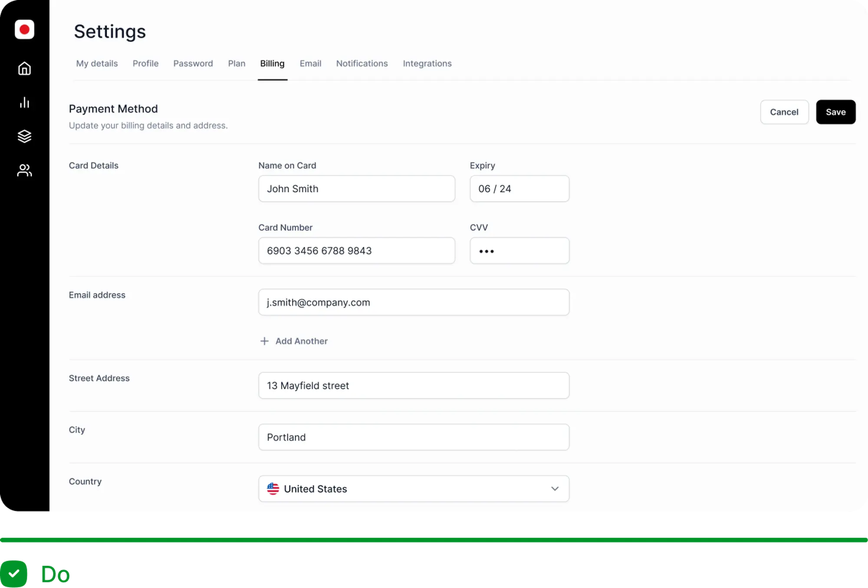
Task: Save the payment method changes
Action: [835, 112]
